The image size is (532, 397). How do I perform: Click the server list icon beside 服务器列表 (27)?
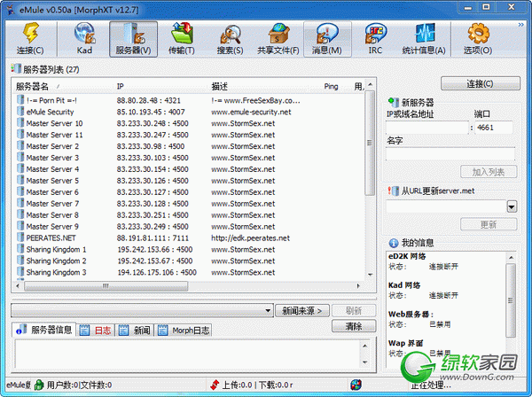point(16,68)
